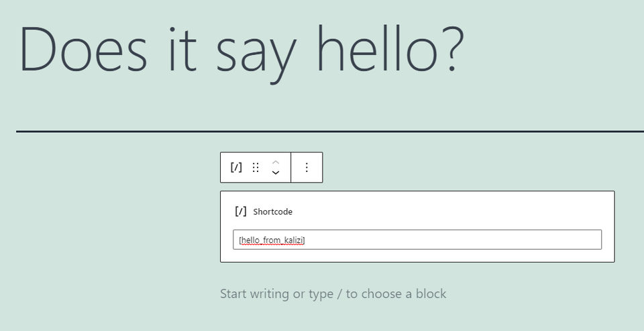Move the Shortcode block up with up chevron

(276, 162)
